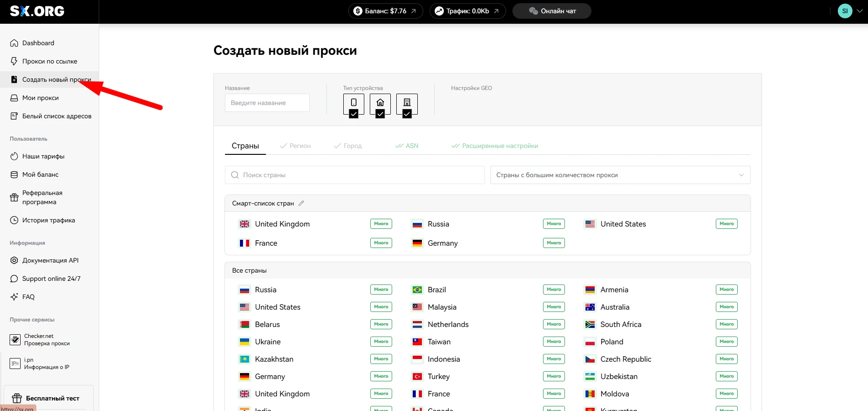Switch to the Регион tab
This screenshot has width=868, height=411.
point(295,146)
